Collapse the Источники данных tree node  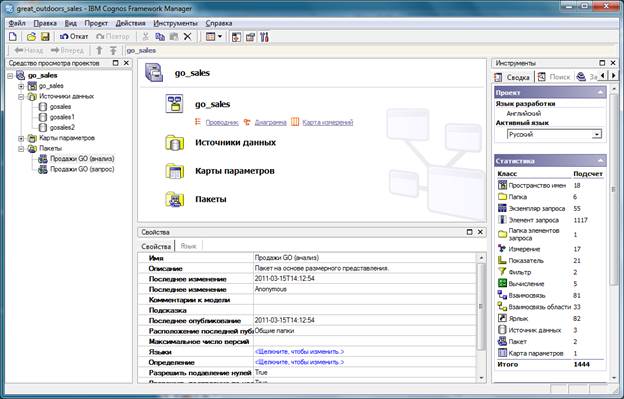(x=21, y=97)
